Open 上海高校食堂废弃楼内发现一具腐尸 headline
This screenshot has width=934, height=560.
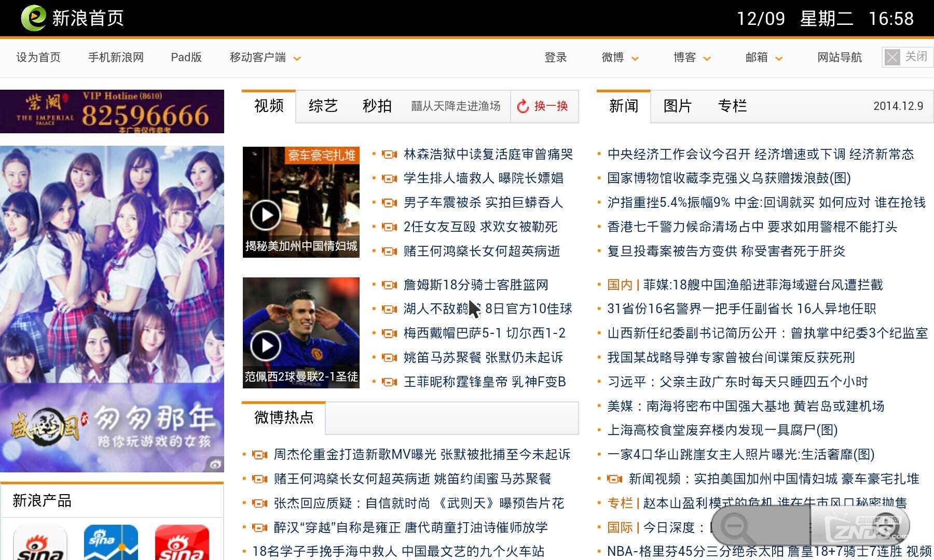[722, 430]
